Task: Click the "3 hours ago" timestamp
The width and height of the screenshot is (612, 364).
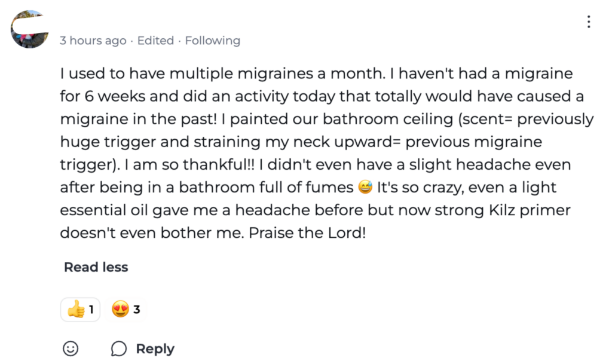Action: (93, 41)
